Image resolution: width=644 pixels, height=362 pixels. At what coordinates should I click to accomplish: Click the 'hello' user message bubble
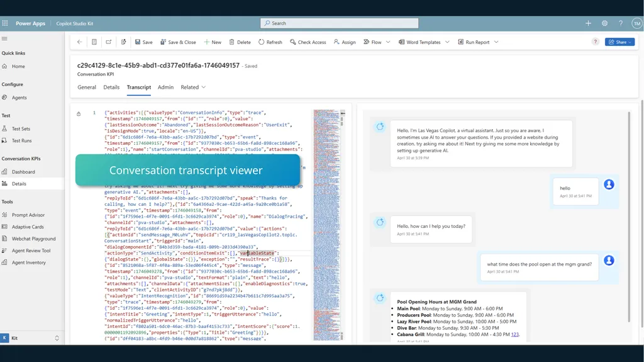pyautogui.click(x=575, y=191)
